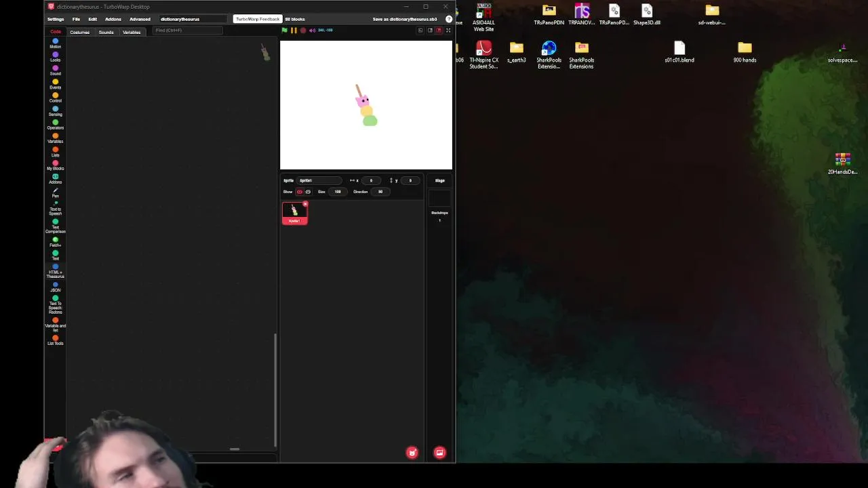
Task: Open the ASIO4ALL Web Site desktop shortcut
Action: 484,18
